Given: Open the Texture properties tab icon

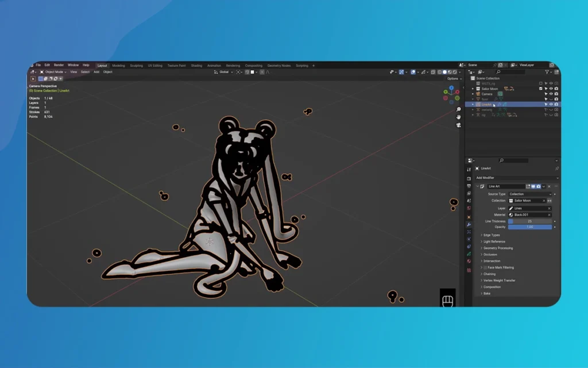Looking at the screenshot, I should point(469,270).
